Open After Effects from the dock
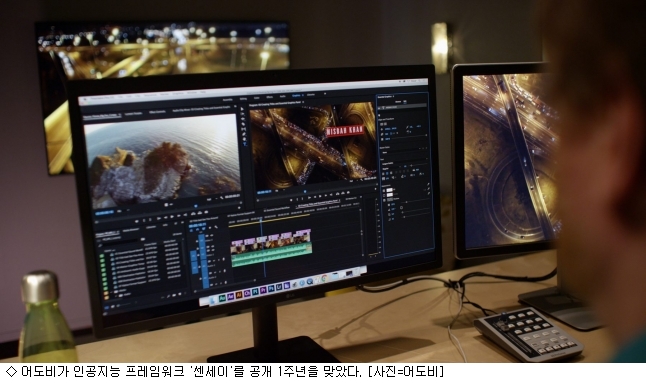 (x=230, y=297)
